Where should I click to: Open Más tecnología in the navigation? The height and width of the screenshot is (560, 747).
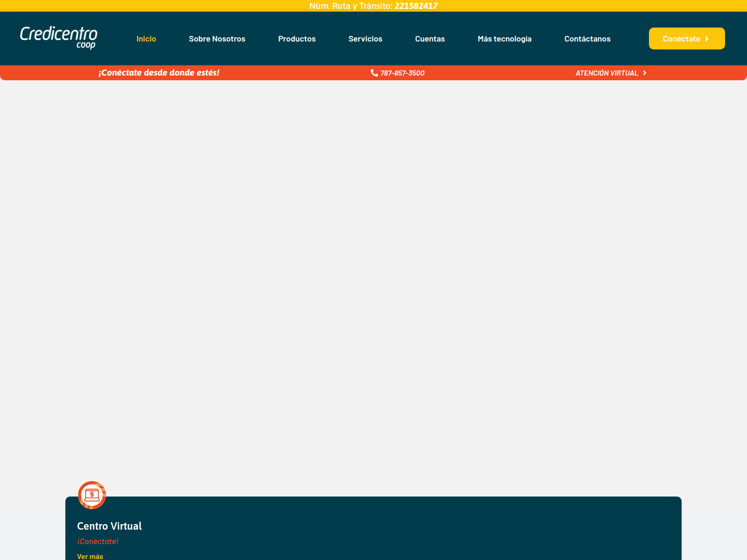click(505, 39)
